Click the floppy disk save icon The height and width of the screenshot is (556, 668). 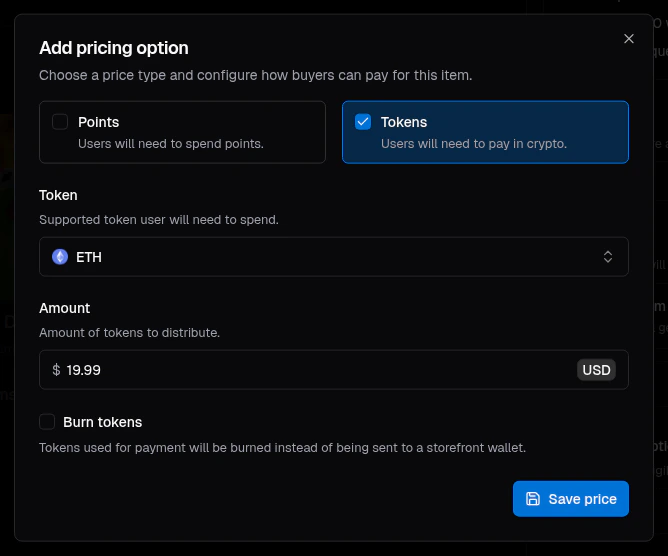tap(533, 499)
